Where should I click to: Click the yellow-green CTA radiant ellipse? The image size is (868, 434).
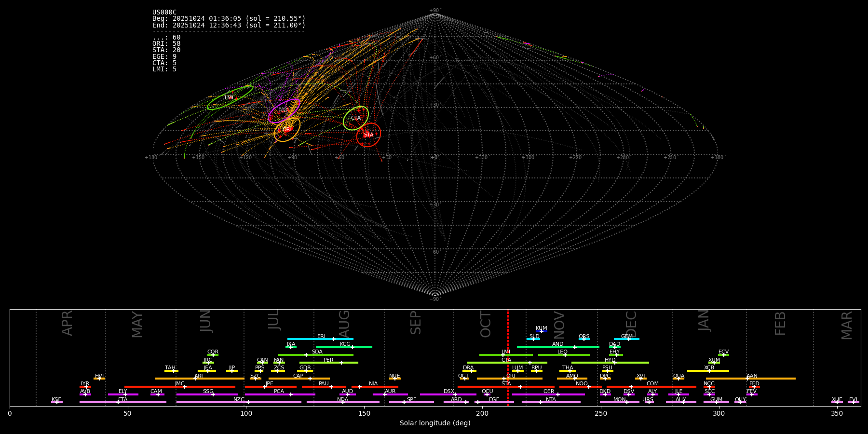[x=356, y=118]
